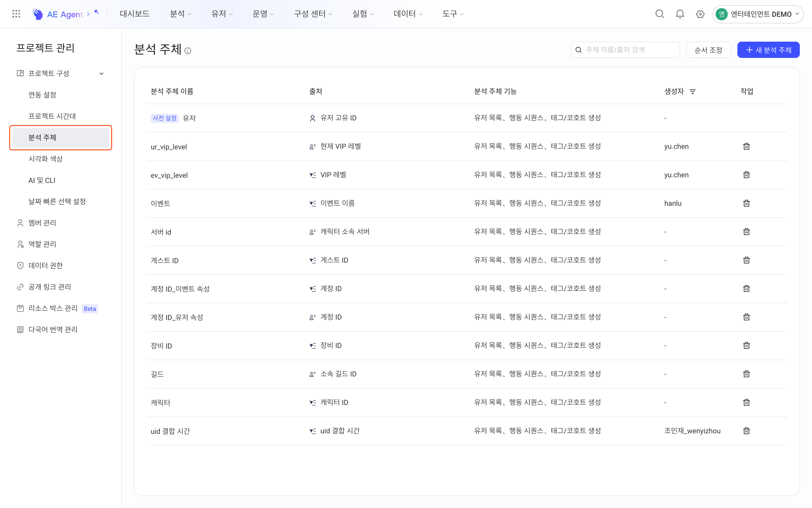
Task: Open the 운영 dropdown menu
Action: 263,14
